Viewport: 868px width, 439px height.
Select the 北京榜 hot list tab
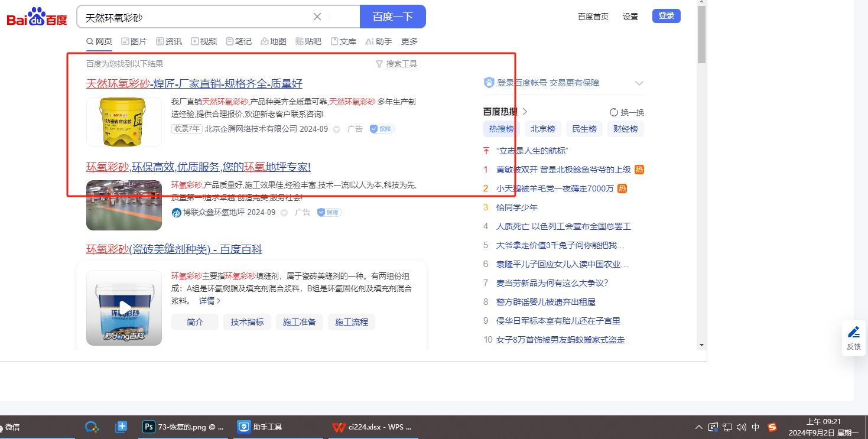542,129
